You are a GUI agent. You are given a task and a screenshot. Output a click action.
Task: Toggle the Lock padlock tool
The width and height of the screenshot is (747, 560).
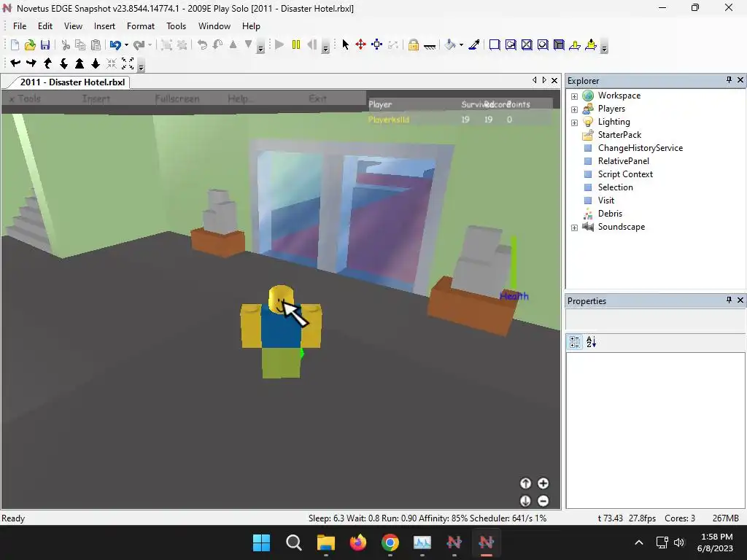click(x=414, y=44)
